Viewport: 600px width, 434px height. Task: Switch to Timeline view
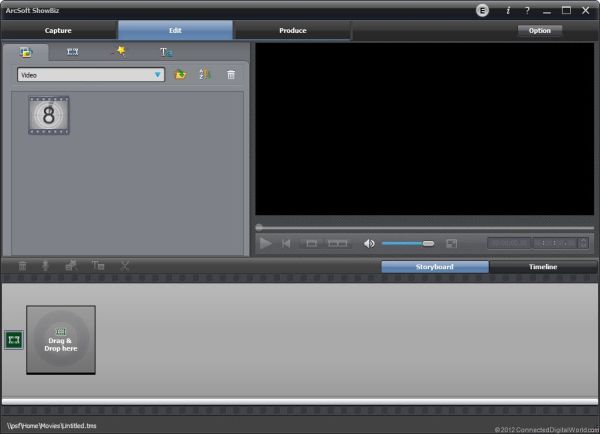click(543, 267)
